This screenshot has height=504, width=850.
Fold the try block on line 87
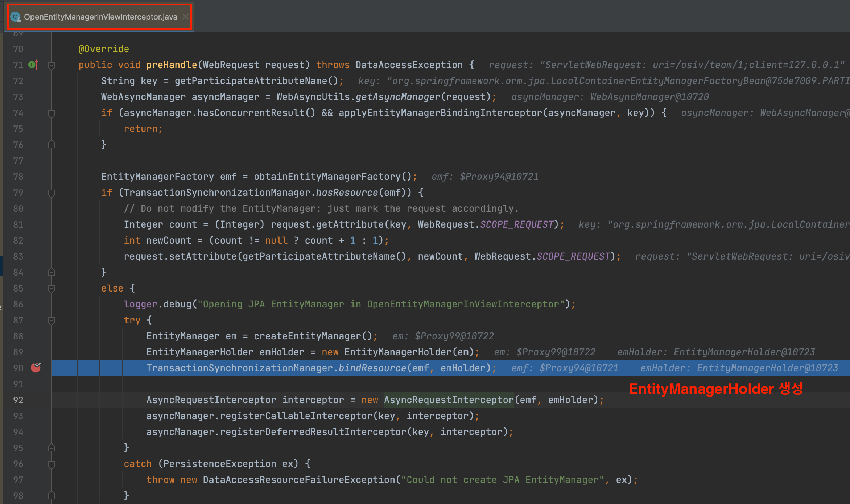tap(51, 321)
